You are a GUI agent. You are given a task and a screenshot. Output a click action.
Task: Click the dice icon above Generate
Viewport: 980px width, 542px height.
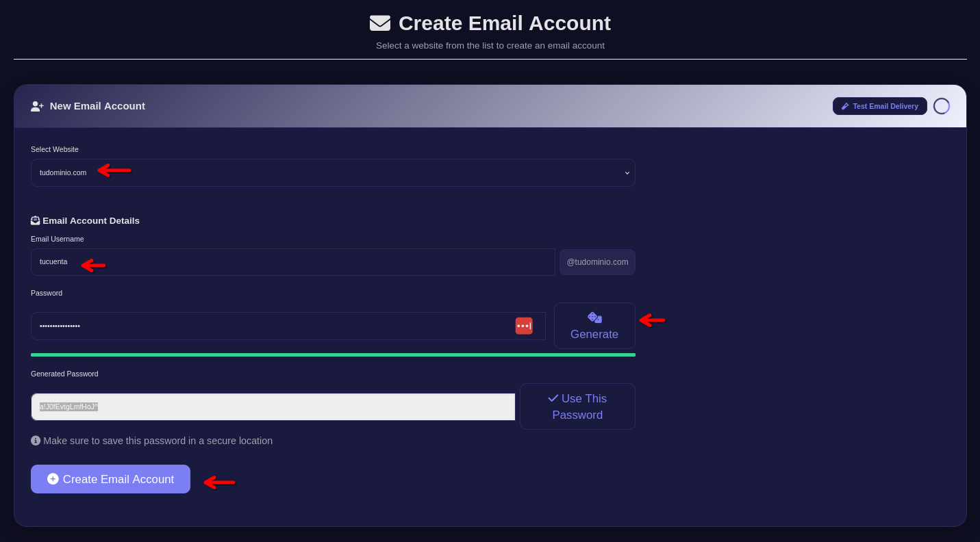(594, 318)
